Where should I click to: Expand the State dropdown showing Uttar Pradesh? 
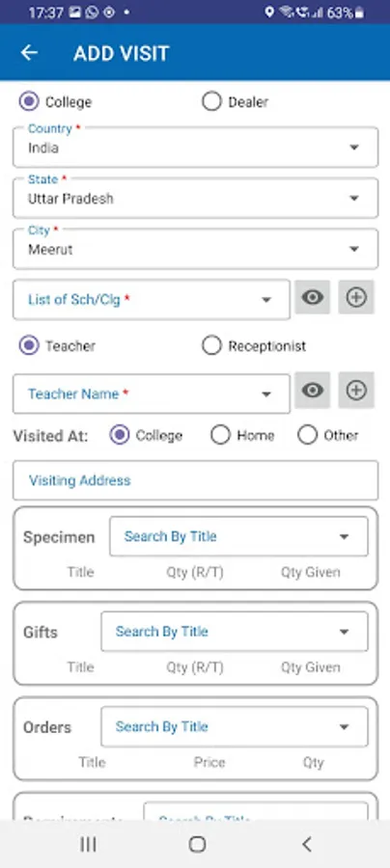(196, 198)
